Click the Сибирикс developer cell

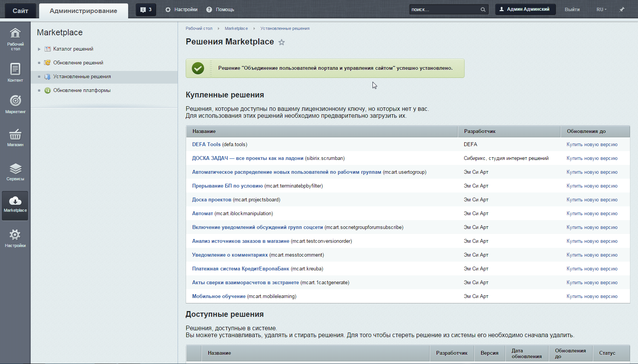(x=506, y=158)
